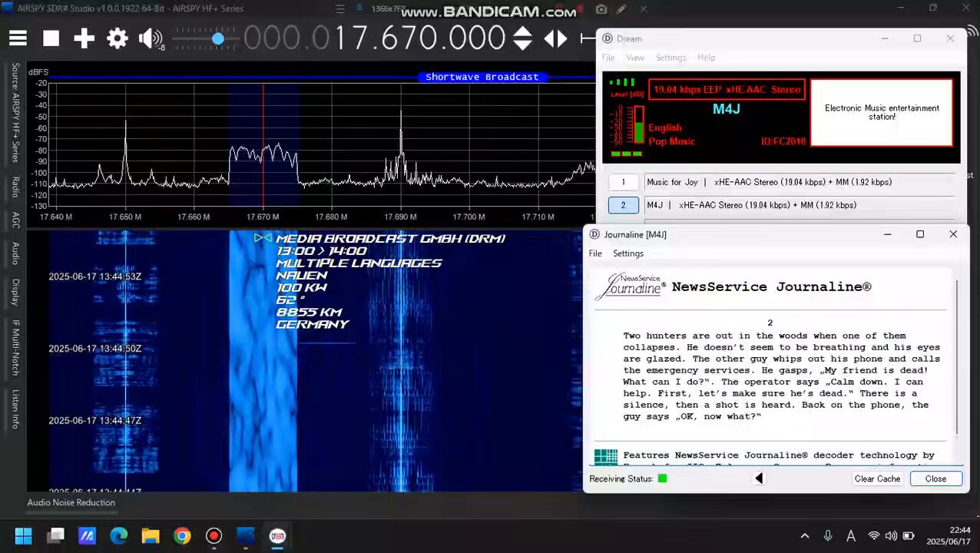Open the SDR# hamburger main menu
The height and width of the screenshot is (553, 980).
(x=18, y=38)
